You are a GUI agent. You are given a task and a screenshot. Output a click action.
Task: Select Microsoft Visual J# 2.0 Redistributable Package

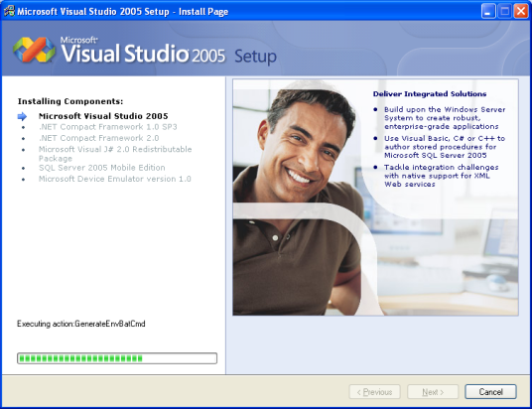115,154
